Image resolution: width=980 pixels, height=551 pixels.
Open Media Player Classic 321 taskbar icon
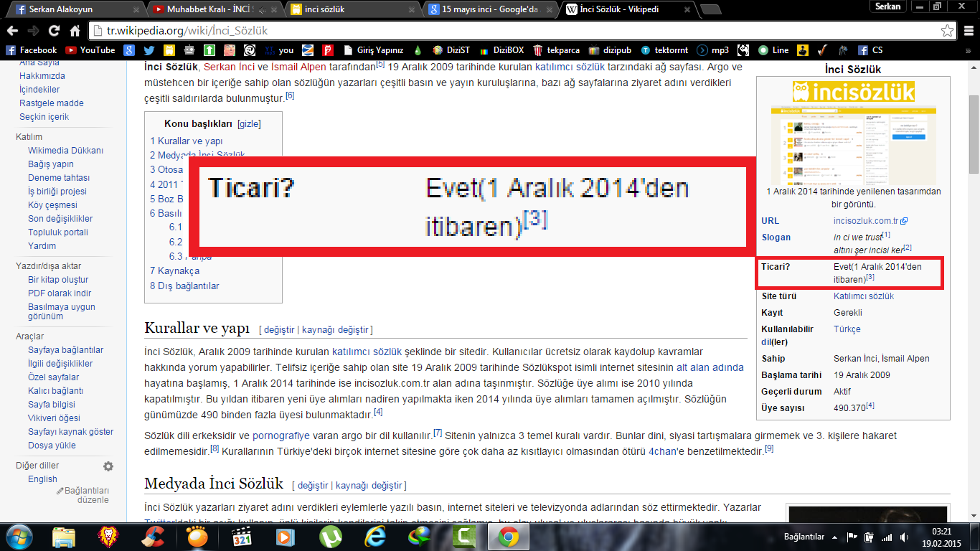[x=241, y=536]
